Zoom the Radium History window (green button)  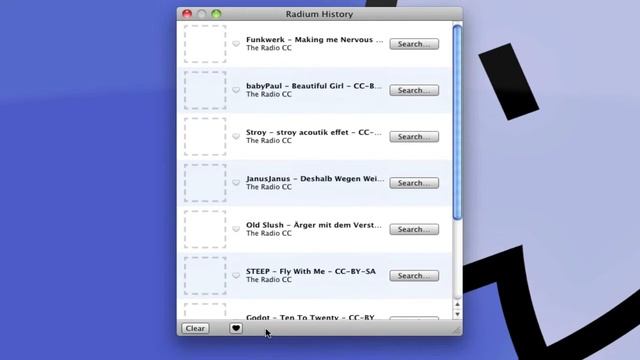tap(216, 14)
